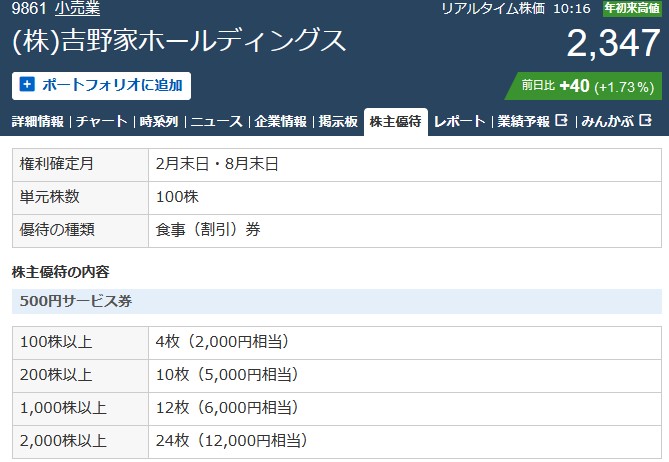Screen dimensions: 669x462
Task: Select the 時系列 tab
Action: (159, 122)
